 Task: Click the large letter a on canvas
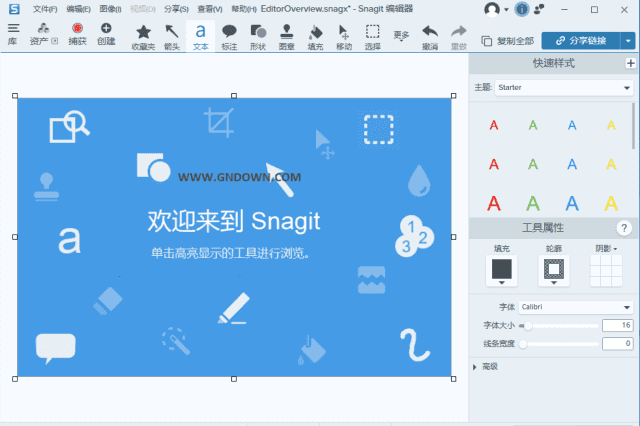[x=69, y=241]
